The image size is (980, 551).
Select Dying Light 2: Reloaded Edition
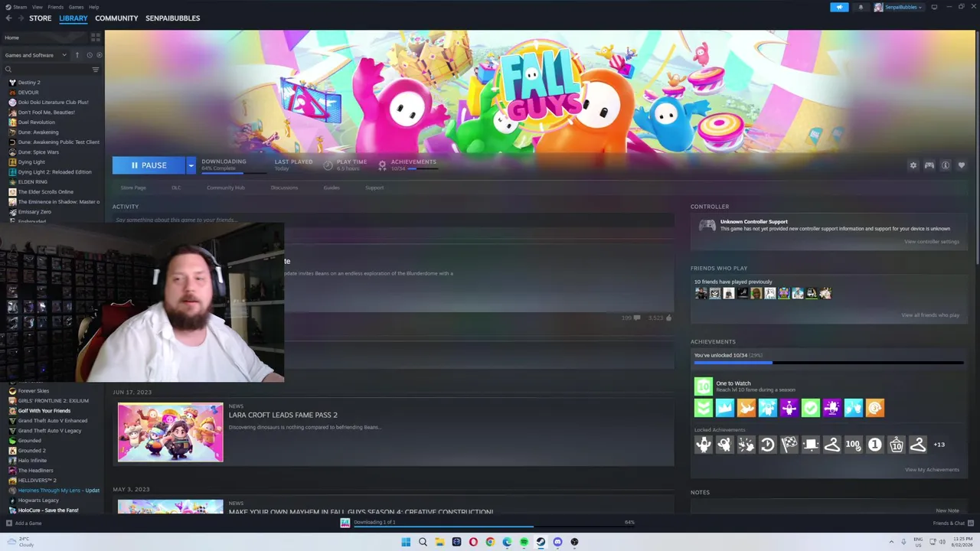[x=54, y=172]
